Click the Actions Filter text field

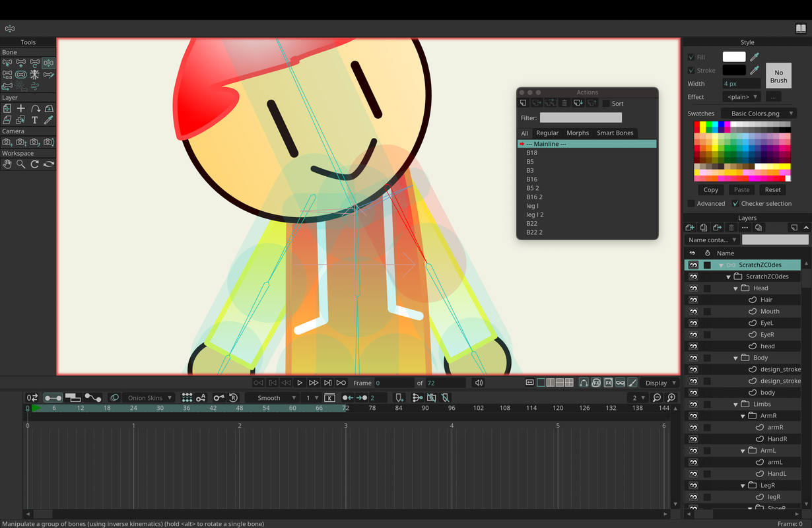point(581,117)
